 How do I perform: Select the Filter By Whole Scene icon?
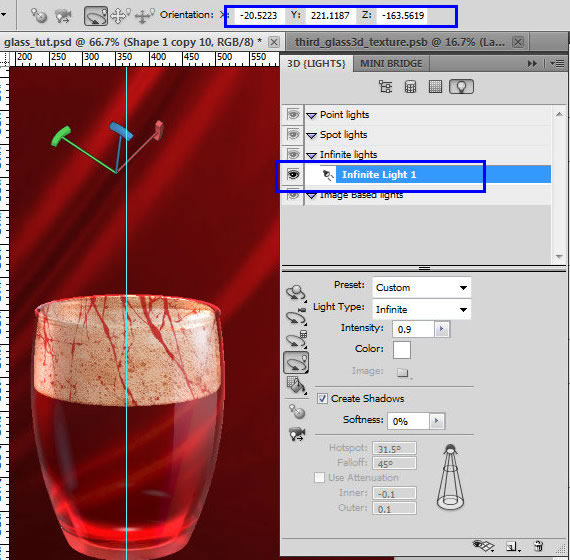385,87
